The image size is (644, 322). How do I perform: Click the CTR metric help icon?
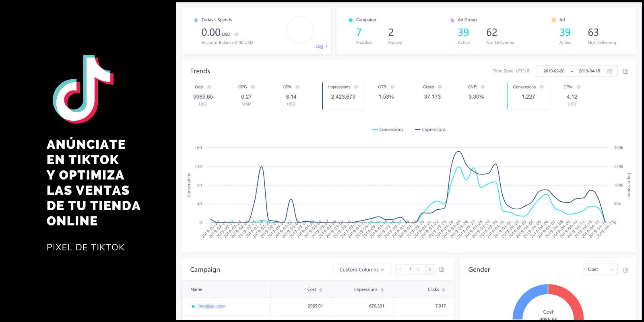point(392,87)
